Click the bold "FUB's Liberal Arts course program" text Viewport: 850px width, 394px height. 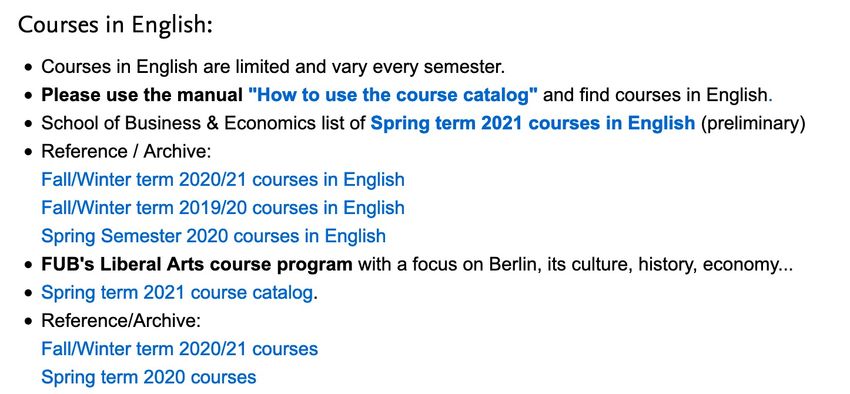(x=197, y=265)
